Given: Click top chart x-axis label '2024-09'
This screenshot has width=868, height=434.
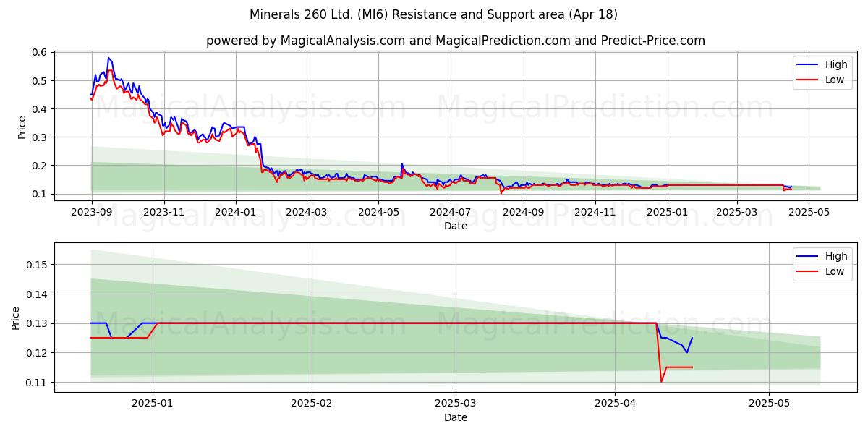Looking at the screenshot, I should click(524, 213).
